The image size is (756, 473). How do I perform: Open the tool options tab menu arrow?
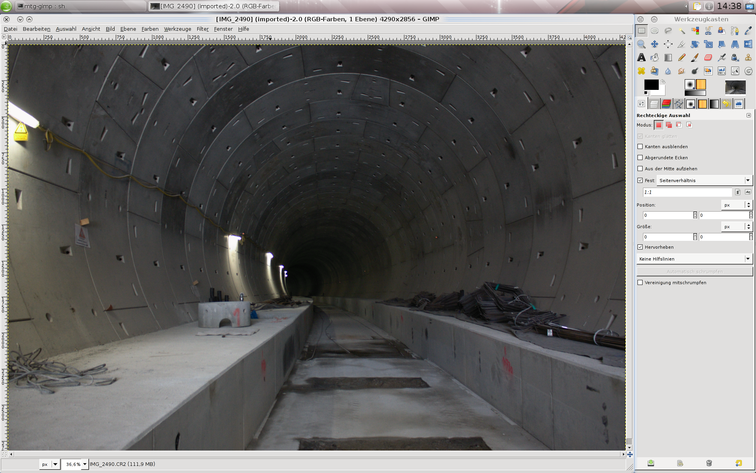[748, 115]
